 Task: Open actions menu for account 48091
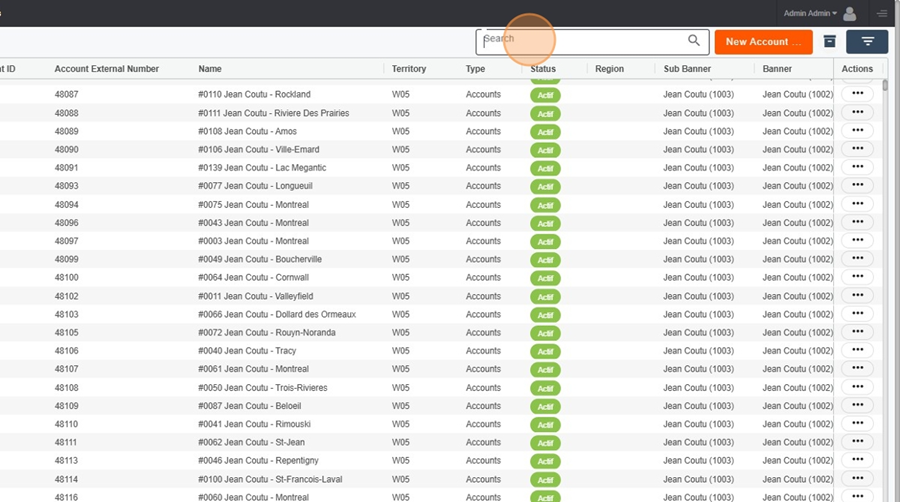point(858,167)
